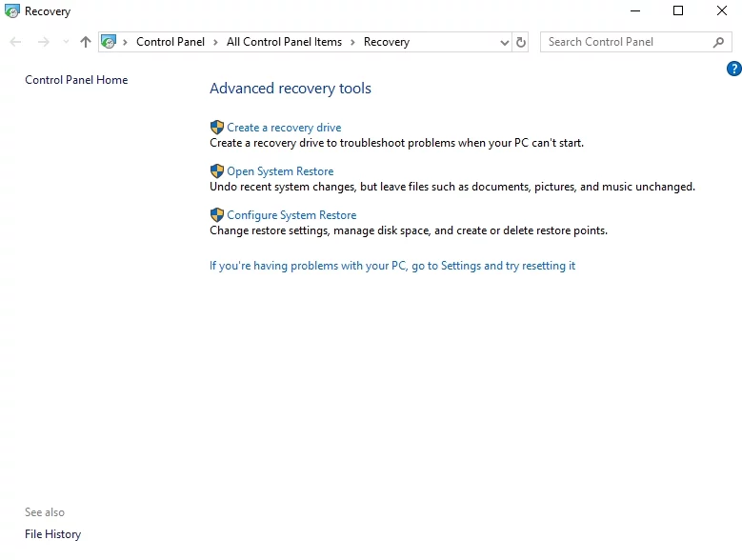The width and height of the screenshot is (742, 560).
Task: Expand the address bar previous locations dropdown
Action: (505, 42)
